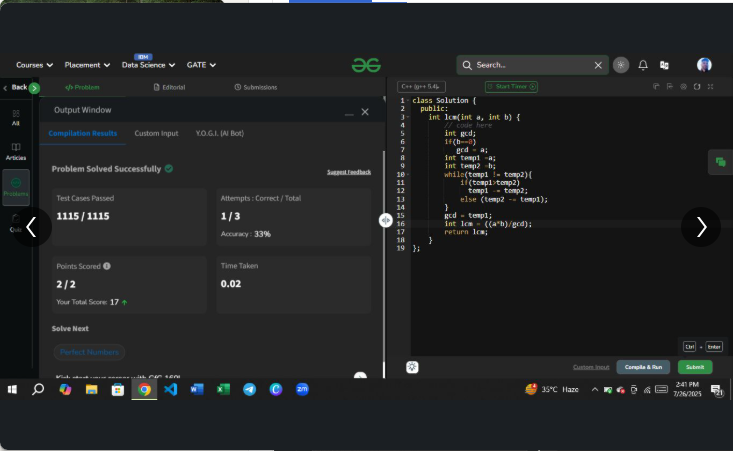Open the C++ language selector dropdown
The image size is (733, 451).
tap(421, 86)
